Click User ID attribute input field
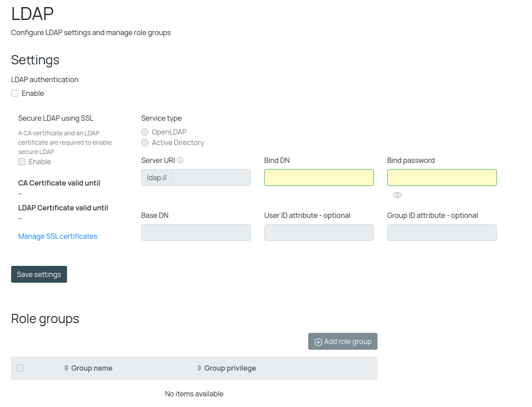 (x=319, y=233)
